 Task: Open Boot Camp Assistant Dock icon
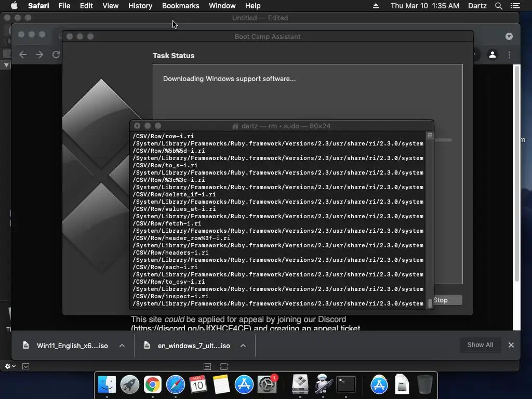(x=300, y=384)
